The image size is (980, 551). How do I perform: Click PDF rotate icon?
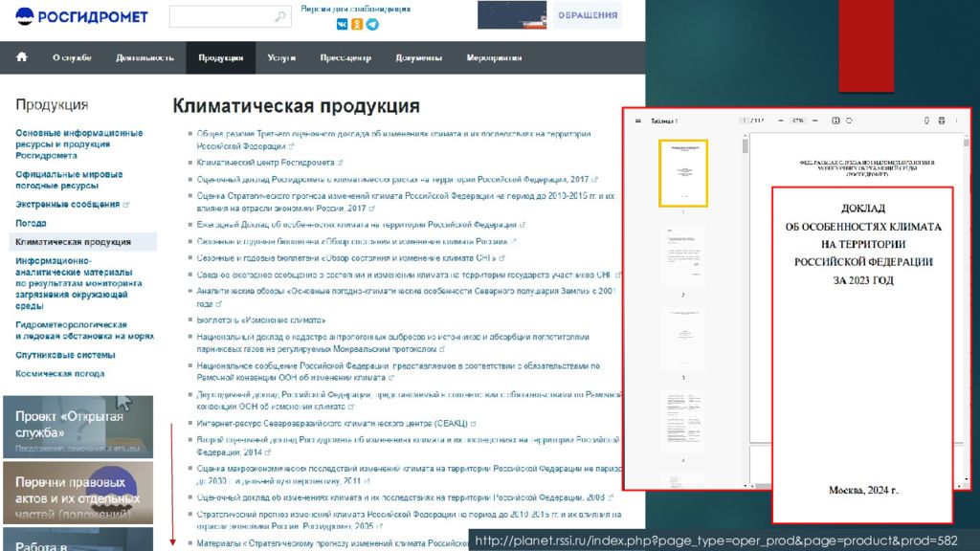click(x=849, y=121)
